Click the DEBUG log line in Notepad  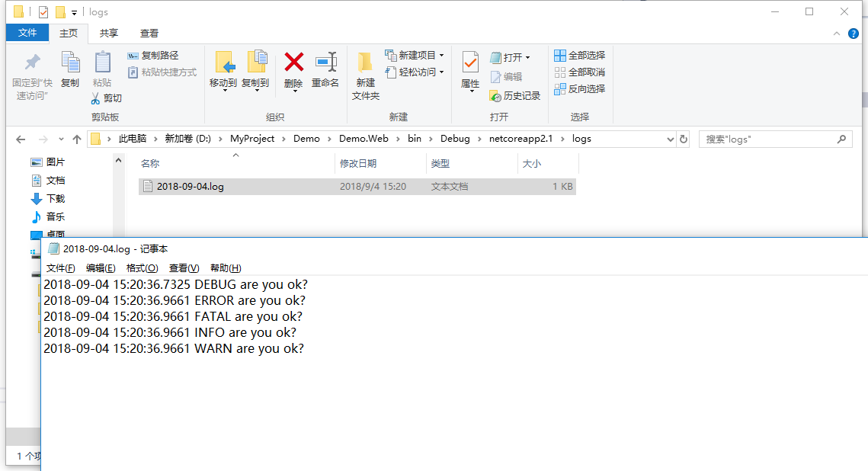[175, 284]
